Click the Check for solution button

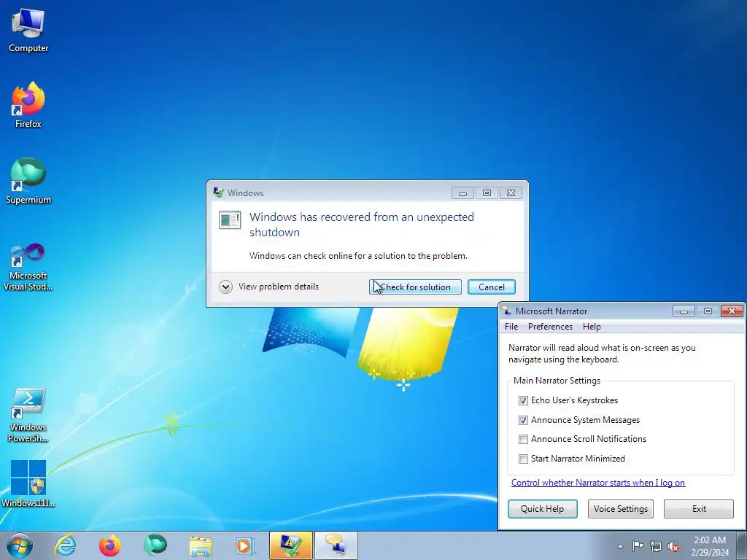point(415,287)
